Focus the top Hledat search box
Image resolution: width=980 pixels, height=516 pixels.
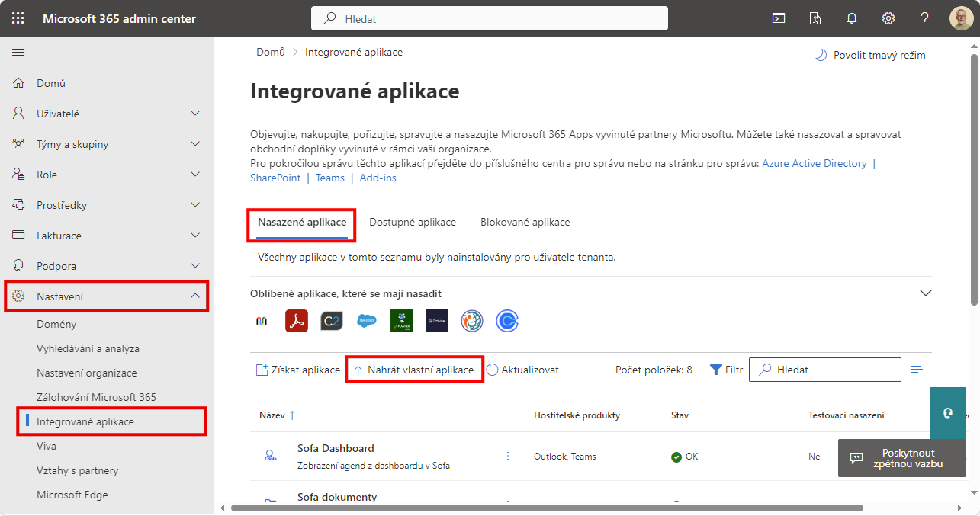490,18
